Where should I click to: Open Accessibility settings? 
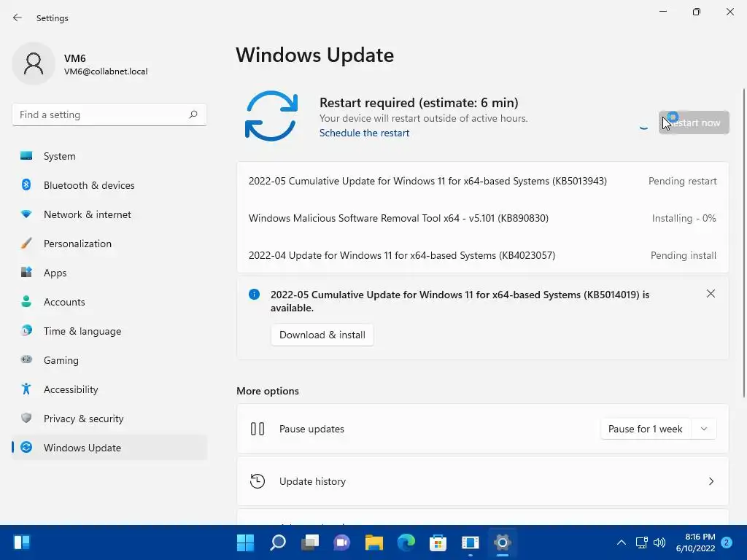109,389
